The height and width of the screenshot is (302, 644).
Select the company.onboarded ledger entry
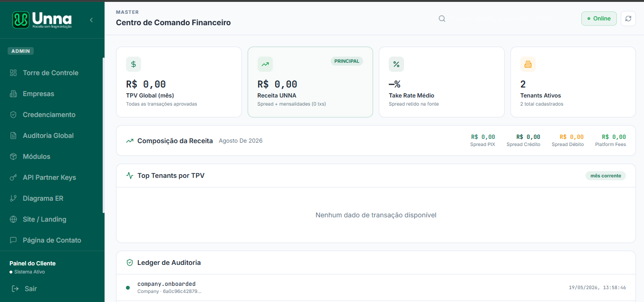click(x=376, y=287)
